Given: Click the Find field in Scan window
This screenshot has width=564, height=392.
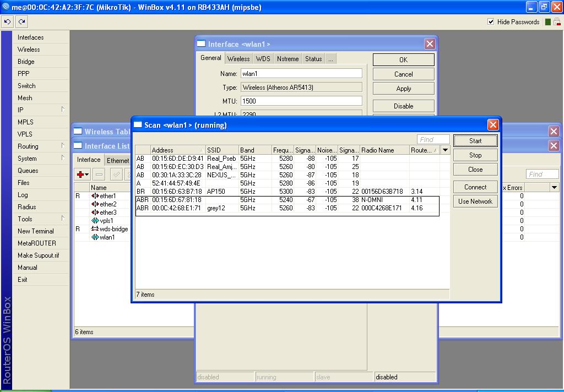Looking at the screenshot, I should [x=433, y=140].
